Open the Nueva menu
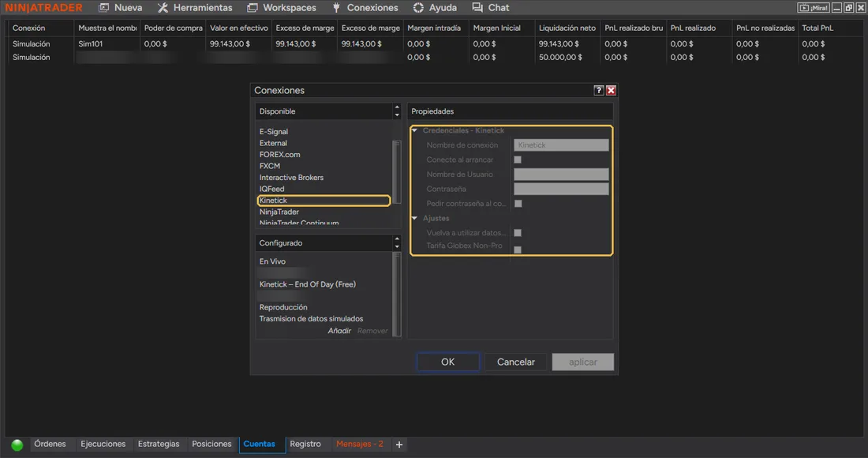Screen dimensions: 868x458 point(121,8)
